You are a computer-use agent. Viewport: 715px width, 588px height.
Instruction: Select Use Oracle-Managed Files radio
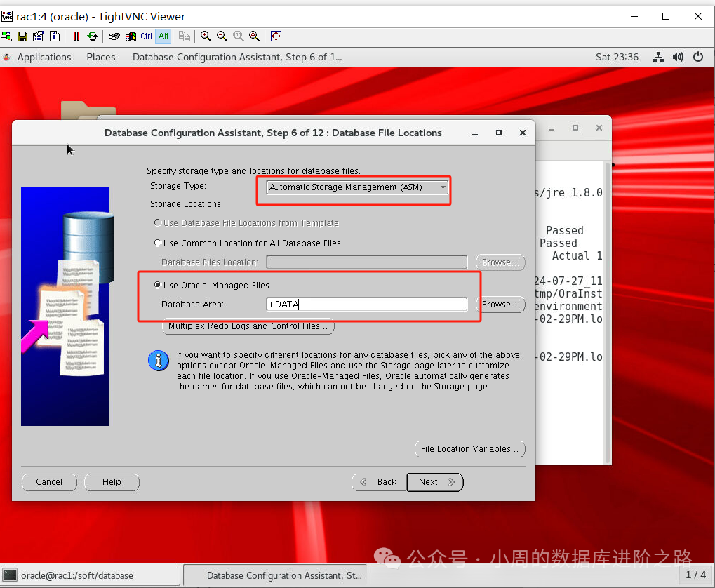[158, 285]
